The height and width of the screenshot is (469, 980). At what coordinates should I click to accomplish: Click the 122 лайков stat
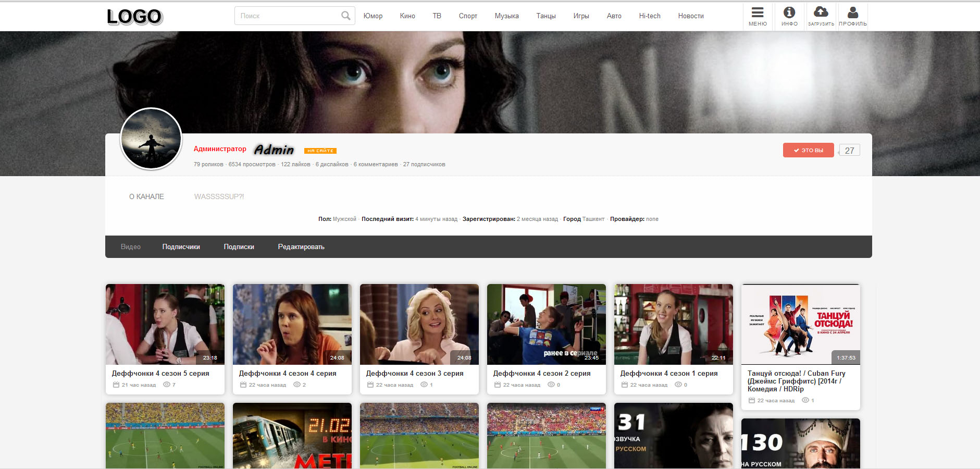click(295, 164)
